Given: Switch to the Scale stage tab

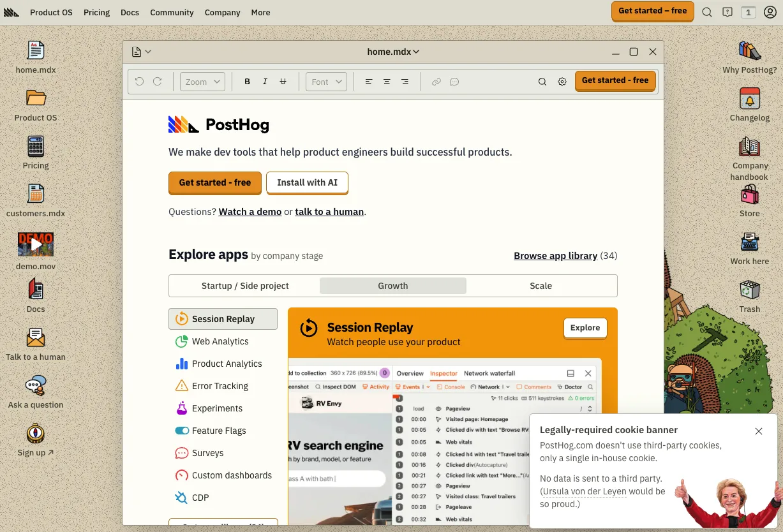Looking at the screenshot, I should coord(541,286).
